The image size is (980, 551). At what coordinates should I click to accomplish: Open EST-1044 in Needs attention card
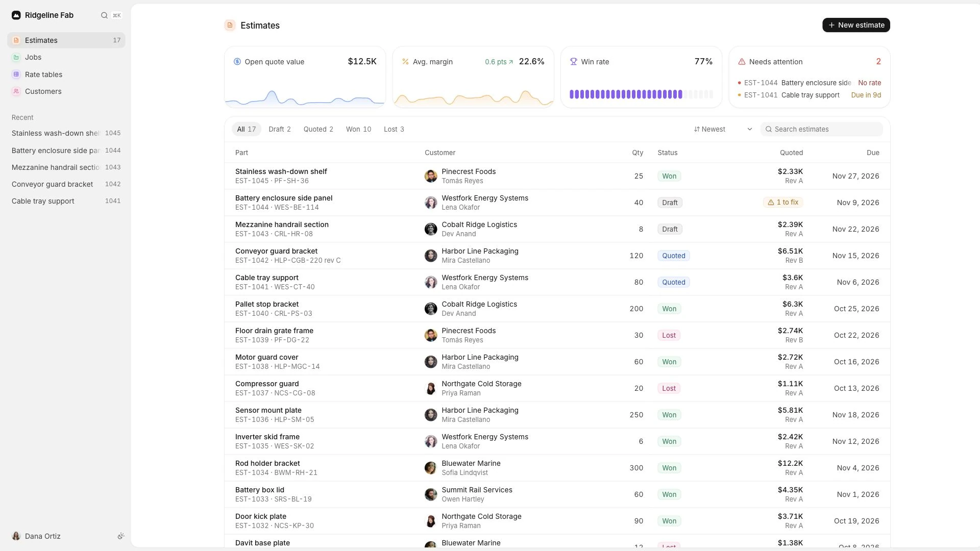(810, 83)
